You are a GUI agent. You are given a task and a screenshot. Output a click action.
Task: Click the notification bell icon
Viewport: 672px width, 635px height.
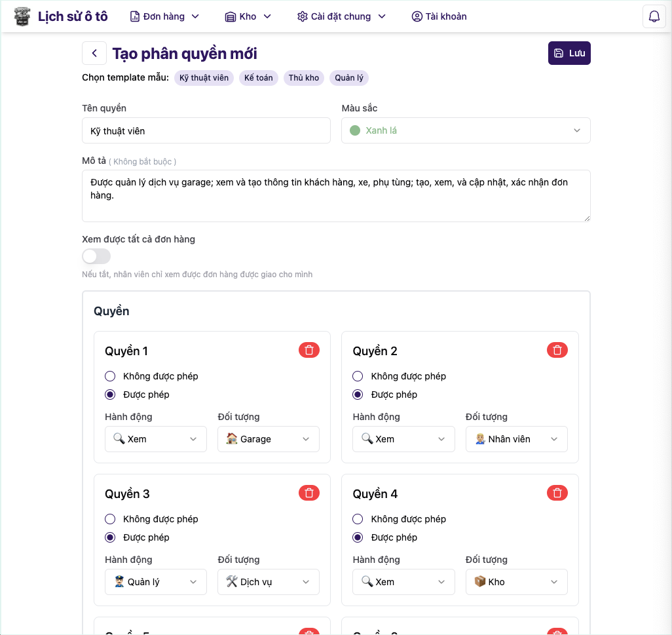tap(654, 16)
